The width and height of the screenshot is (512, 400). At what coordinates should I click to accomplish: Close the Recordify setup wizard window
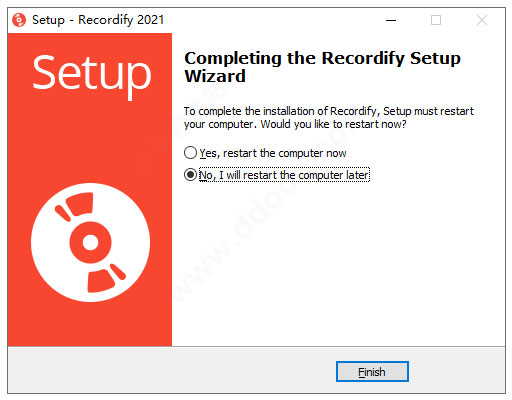pos(482,20)
